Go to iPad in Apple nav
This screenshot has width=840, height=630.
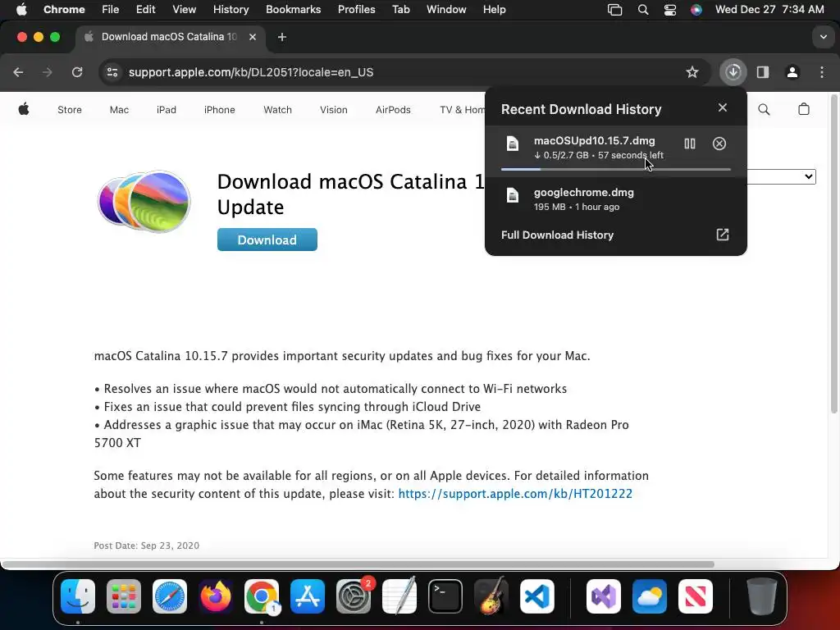[x=166, y=110]
